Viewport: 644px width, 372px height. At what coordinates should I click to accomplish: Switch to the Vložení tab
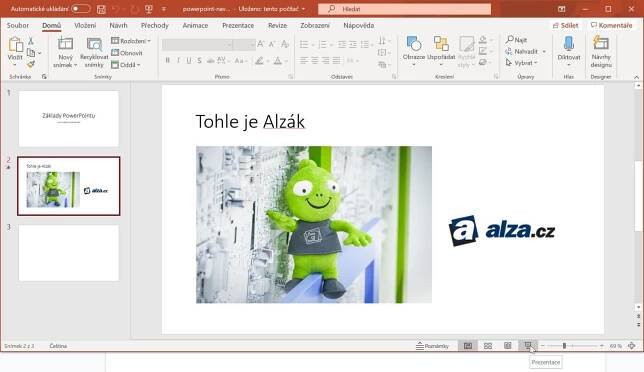(85, 25)
